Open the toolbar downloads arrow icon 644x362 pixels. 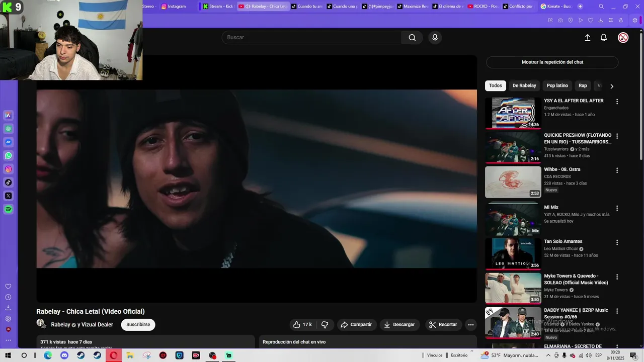tap(601, 20)
